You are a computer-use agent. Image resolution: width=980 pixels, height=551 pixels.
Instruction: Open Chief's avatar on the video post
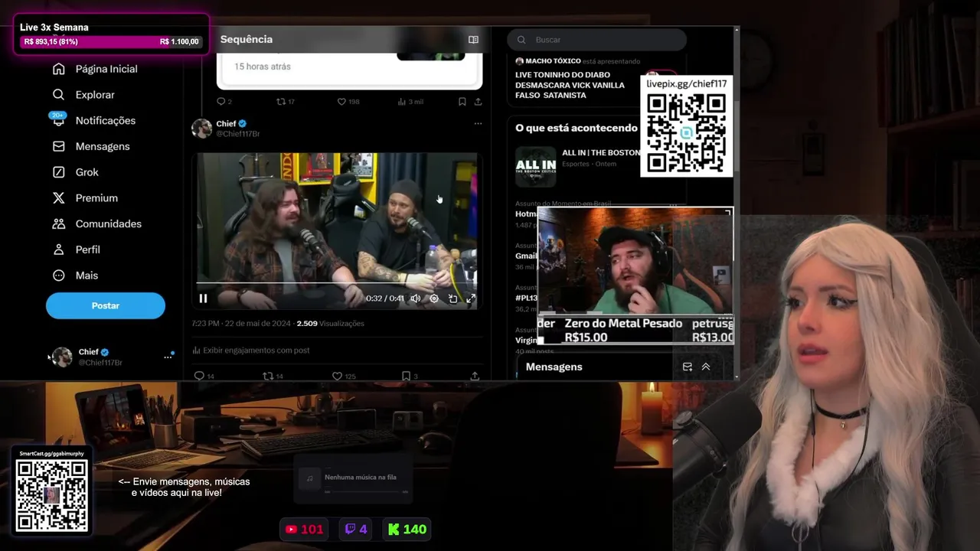coord(202,129)
